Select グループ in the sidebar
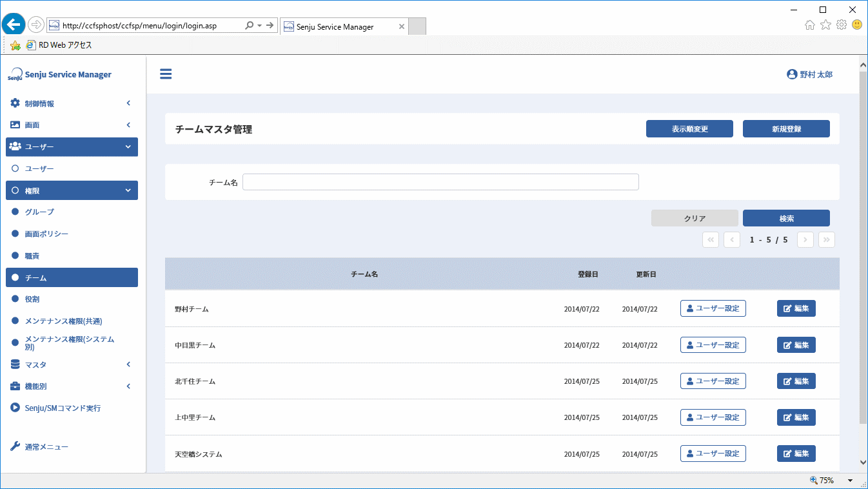868x489 pixels. (x=72, y=212)
